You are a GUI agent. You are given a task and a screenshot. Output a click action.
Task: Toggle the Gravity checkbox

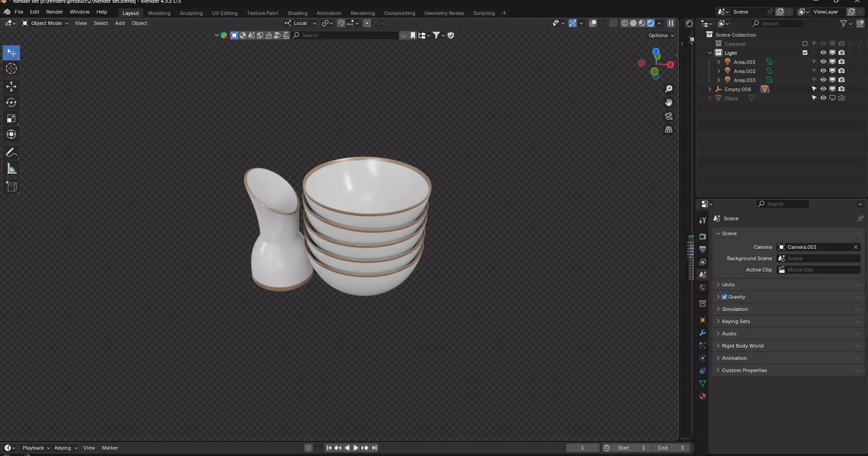coord(724,297)
